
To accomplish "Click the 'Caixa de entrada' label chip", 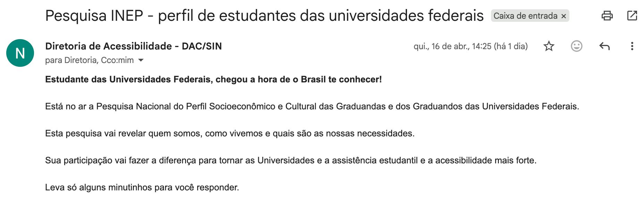I will (x=525, y=16).
